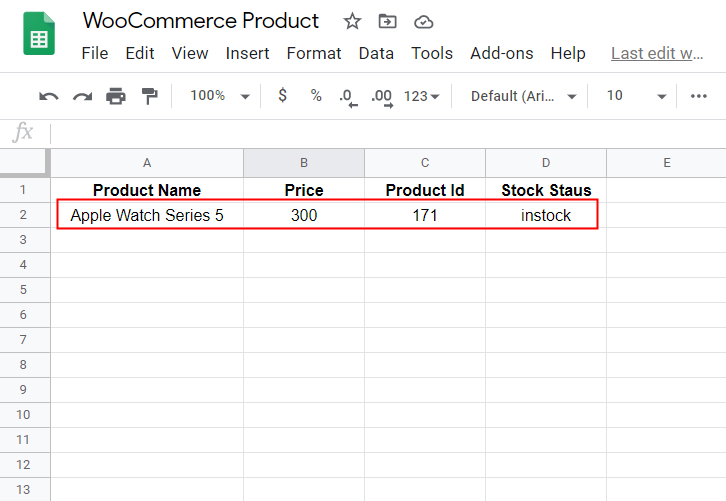Screen dimensions: 726x501
Task: Undo the last action
Action: click(x=49, y=96)
